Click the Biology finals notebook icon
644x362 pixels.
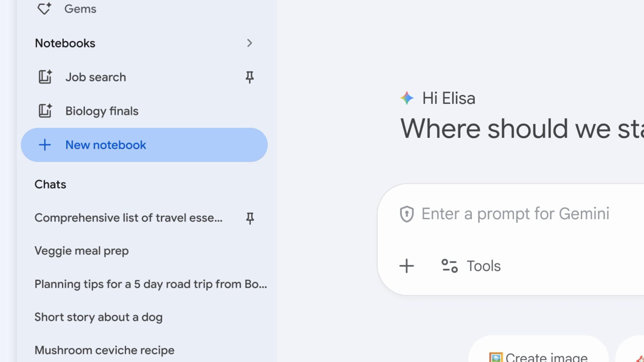[45, 111]
